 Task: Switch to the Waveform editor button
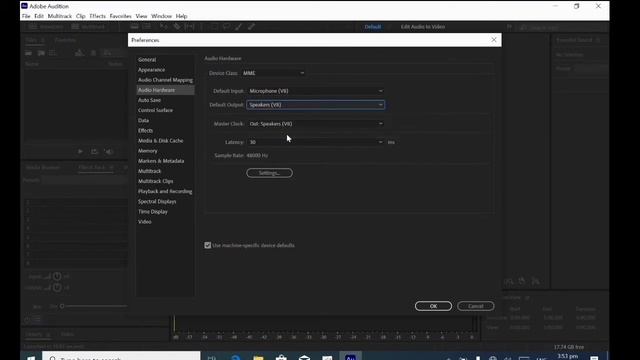pos(46,27)
